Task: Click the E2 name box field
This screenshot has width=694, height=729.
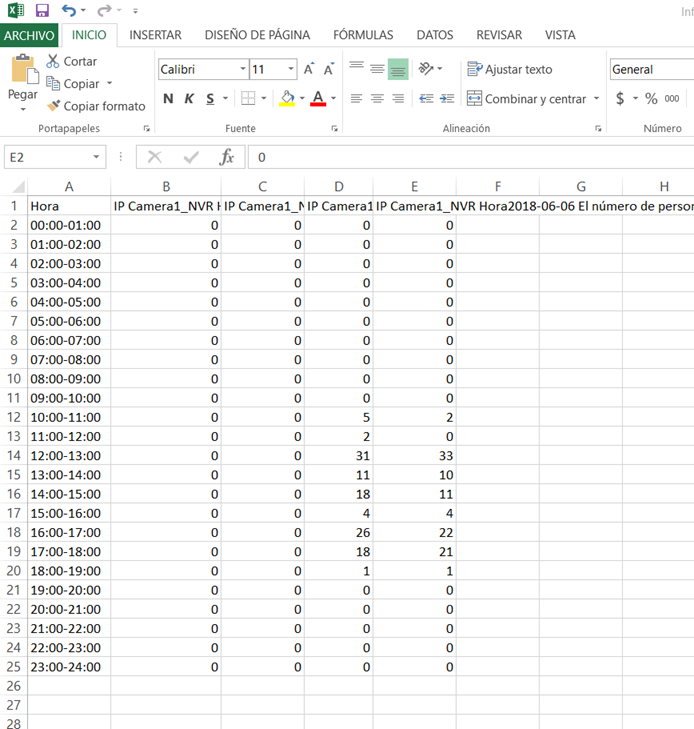Action: point(49,157)
